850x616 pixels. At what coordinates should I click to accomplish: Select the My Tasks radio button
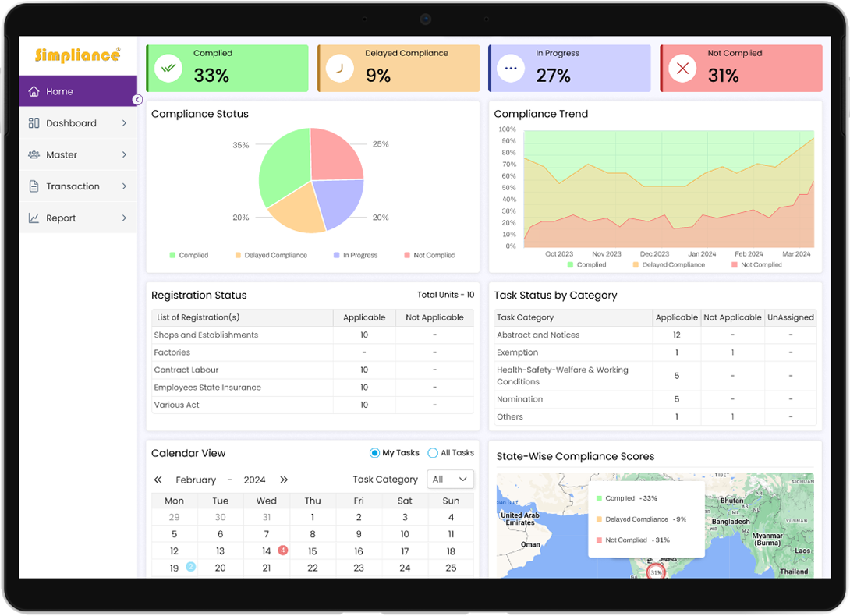click(x=375, y=453)
